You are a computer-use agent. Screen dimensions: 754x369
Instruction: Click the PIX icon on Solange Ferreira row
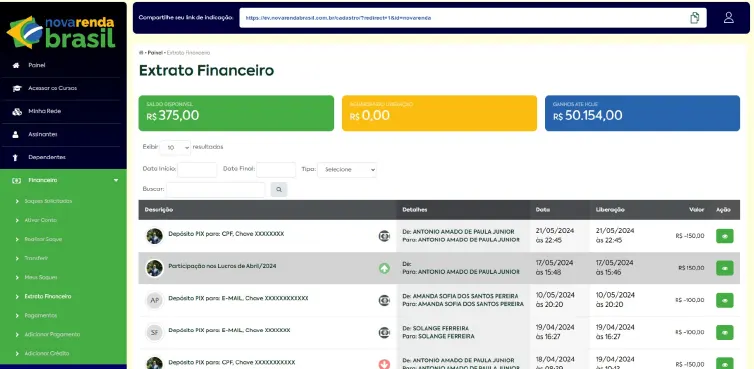tap(384, 332)
